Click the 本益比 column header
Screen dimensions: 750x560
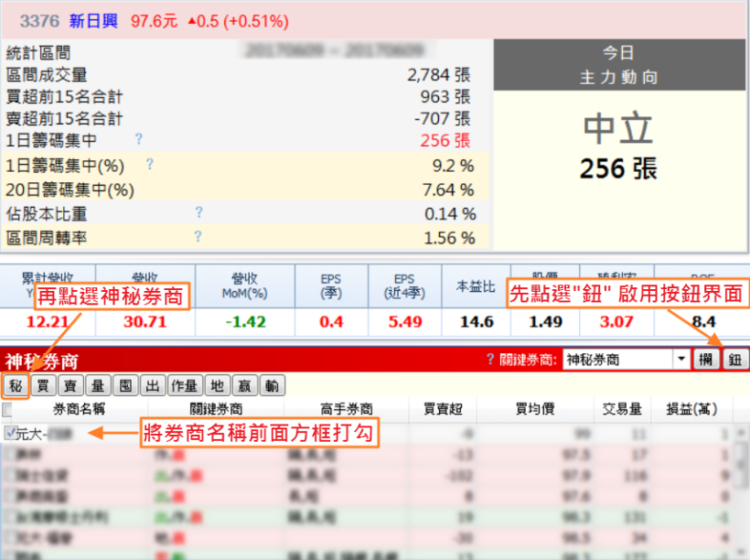click(x=476, y=285)
